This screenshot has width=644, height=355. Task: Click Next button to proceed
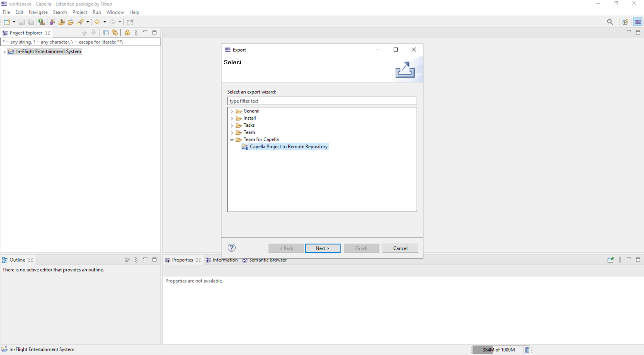322,248
